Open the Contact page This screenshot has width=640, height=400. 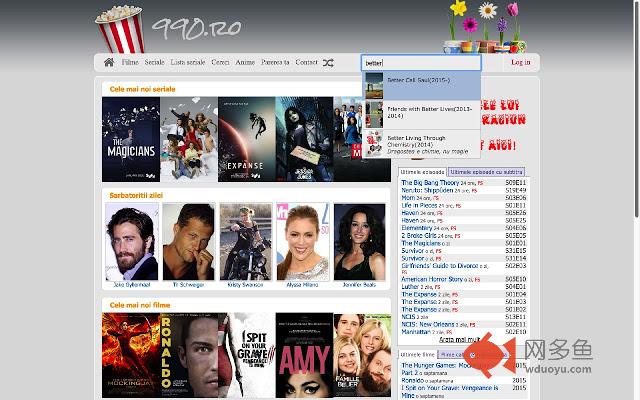pyautogui.click(x=306, y=62)
